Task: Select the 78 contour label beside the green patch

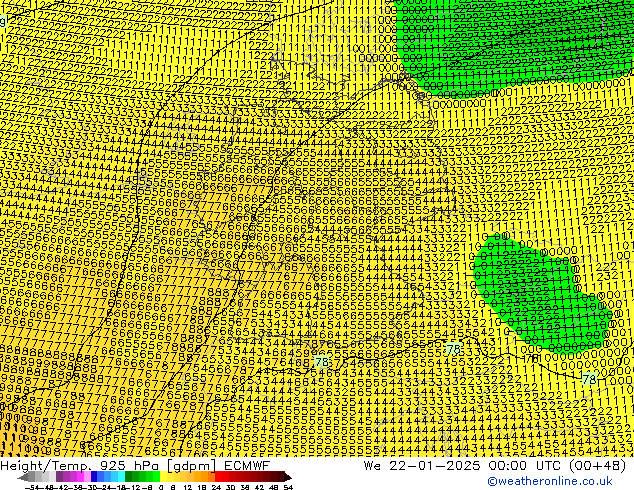Action: 454,348
